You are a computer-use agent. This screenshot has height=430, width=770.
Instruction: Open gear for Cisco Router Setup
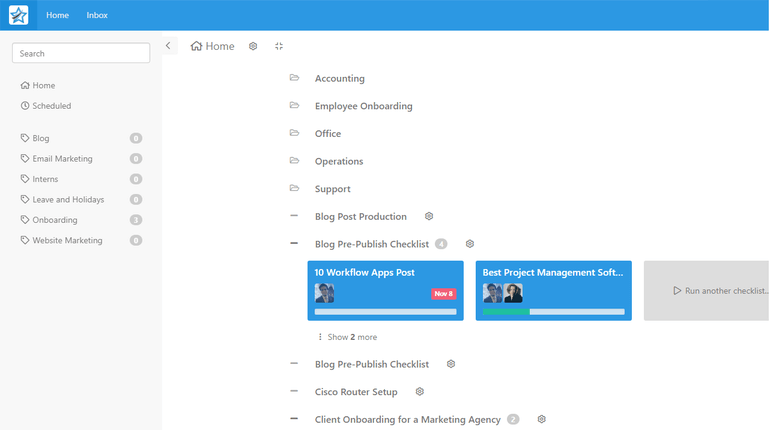tap(419, 392)
